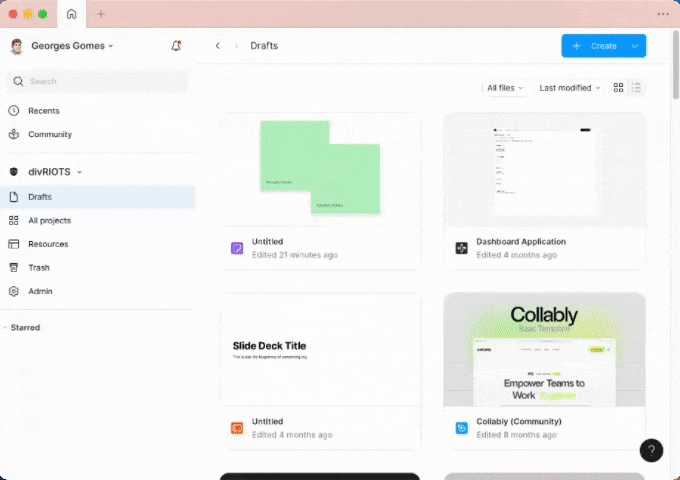680x480 pixels.
Task: Click the vertical scrollbar thumb
Action: [676, 64]
